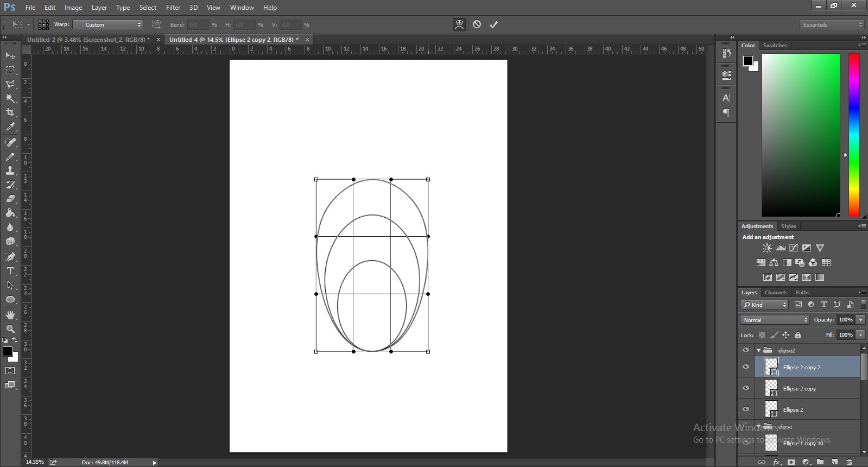
Task: Open the Essentials workspace dropdown
Action: pos(831,24)
